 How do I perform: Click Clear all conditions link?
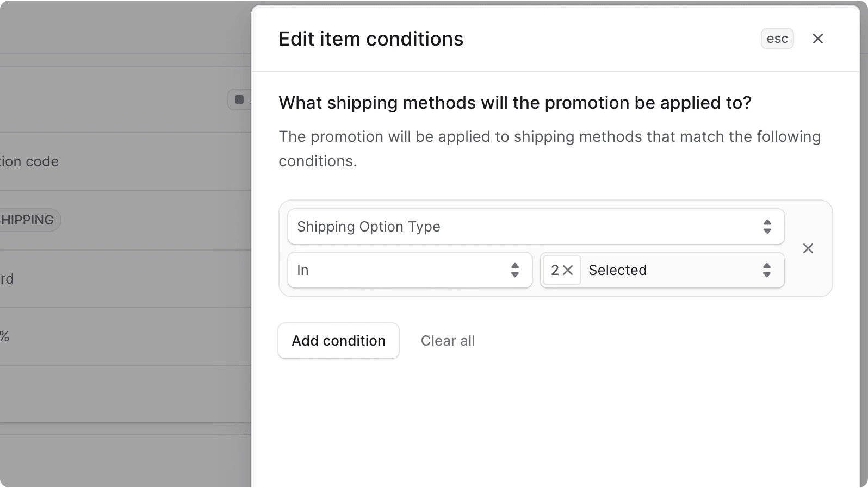point(448,341)
